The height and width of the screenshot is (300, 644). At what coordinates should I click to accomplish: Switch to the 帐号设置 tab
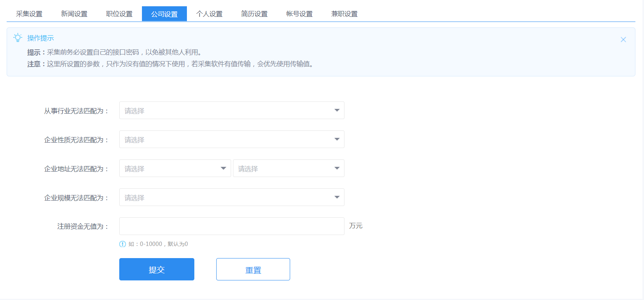click(300, 14)
